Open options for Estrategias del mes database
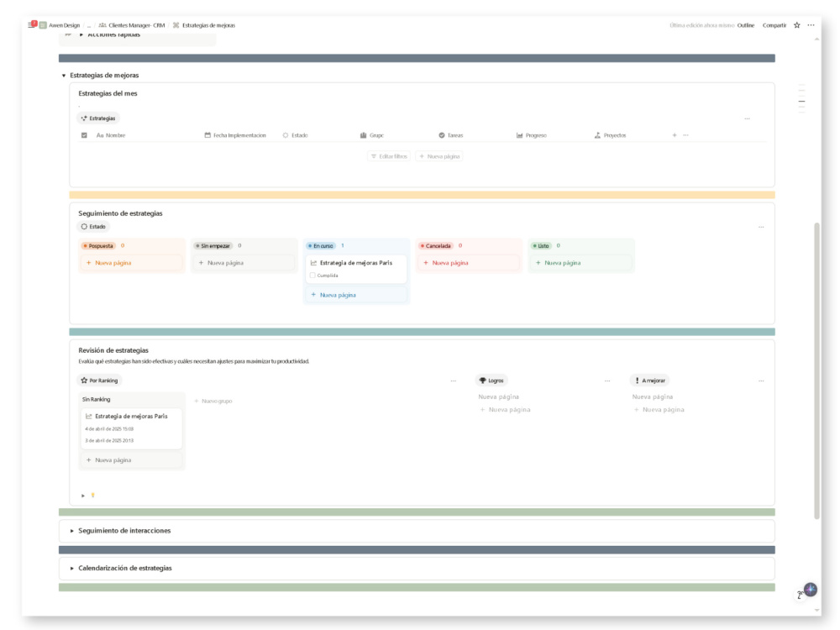The image size is (840, 630). [x=747, y=119]
